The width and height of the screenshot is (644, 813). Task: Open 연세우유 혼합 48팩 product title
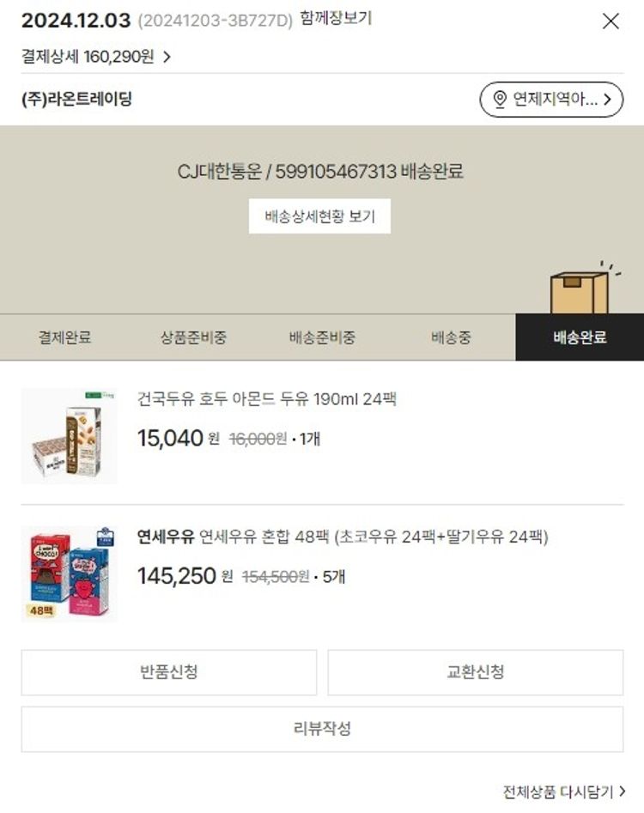(343, 537)
